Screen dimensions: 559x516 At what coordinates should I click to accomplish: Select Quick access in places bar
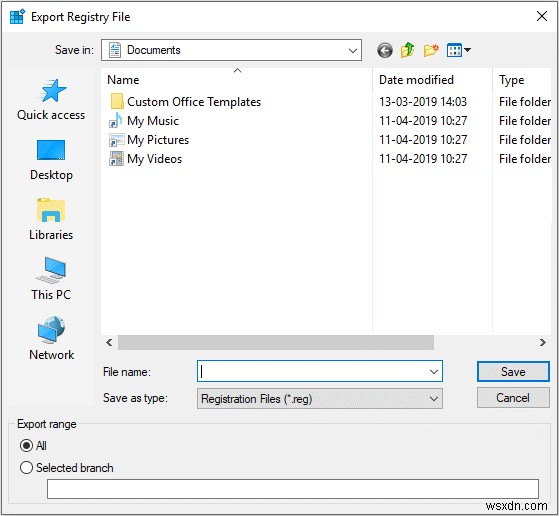[x=51, y=100]
